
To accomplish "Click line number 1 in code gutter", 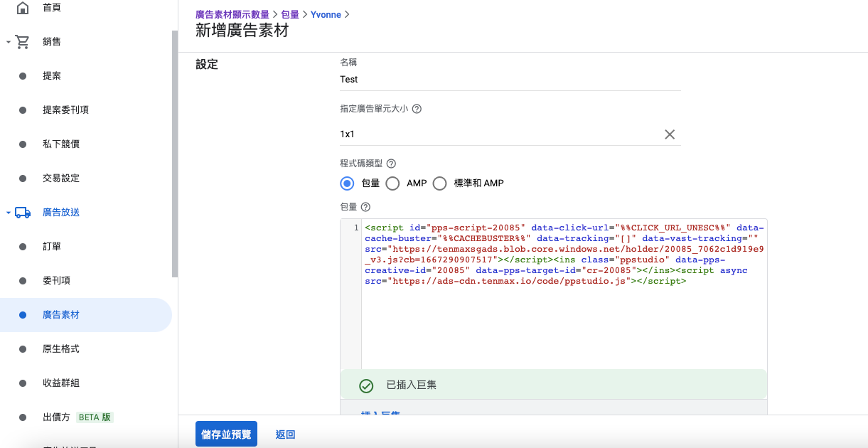I will (x=355, y=228).
